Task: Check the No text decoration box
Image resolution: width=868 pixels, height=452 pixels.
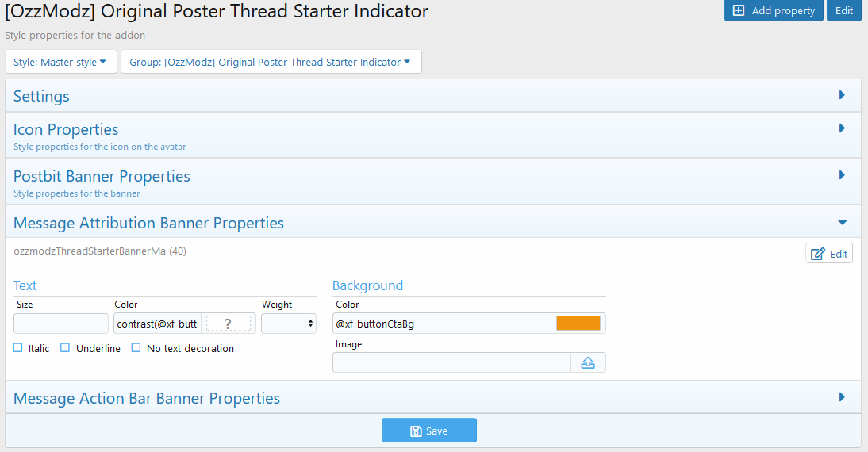Action: click(136, 348)
